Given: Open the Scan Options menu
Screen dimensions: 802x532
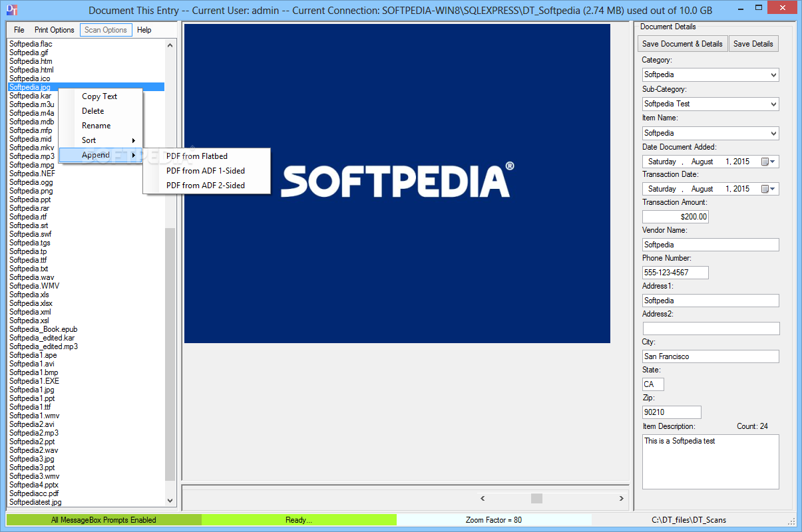Looking at the screenshot, I should 106,30.
